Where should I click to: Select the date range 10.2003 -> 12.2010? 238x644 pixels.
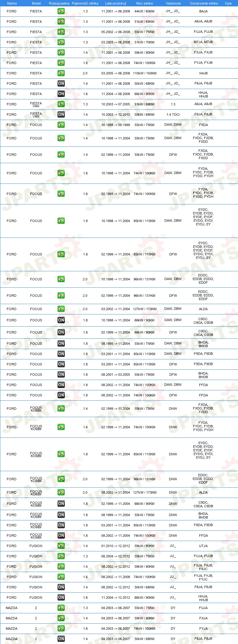[x=116, y=115]
